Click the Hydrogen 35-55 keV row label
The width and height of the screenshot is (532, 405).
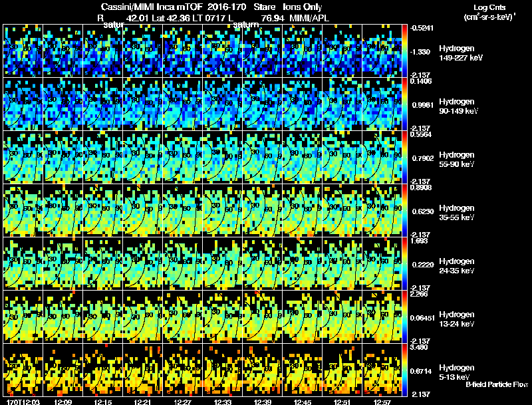457,213
